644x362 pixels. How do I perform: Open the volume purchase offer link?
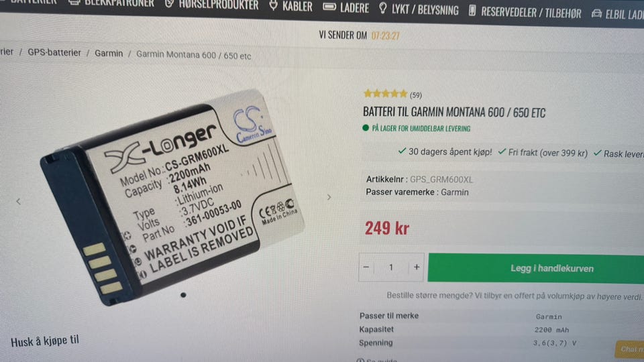(513, 296)
